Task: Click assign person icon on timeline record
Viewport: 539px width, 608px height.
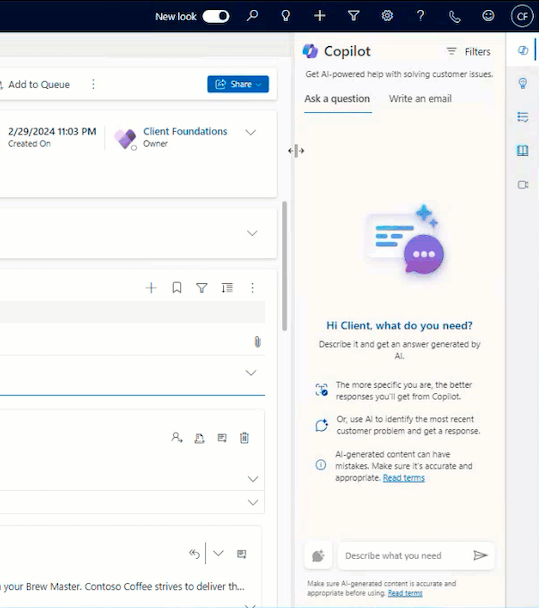Action: point(177,438)
